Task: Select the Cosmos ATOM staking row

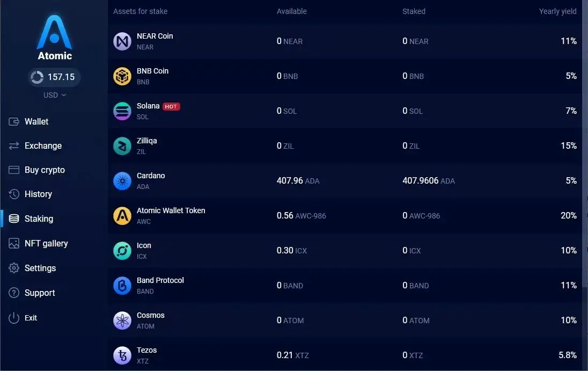Action: point(343,321)
